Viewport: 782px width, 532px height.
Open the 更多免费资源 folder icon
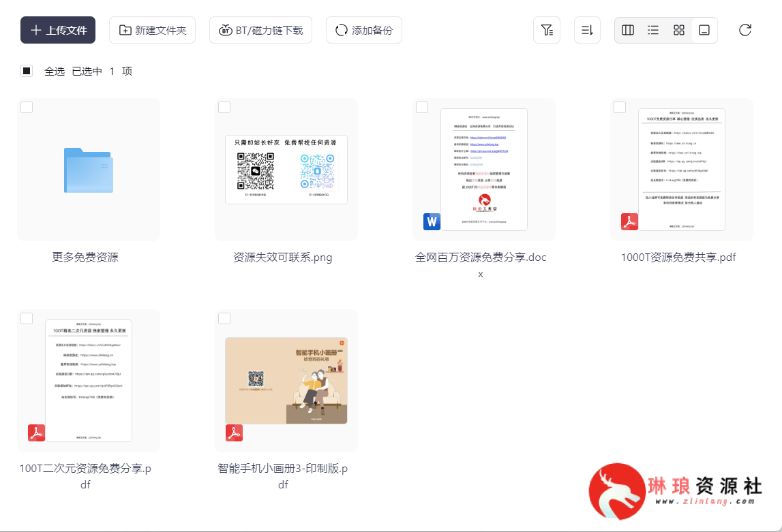[x=88, y=170]
